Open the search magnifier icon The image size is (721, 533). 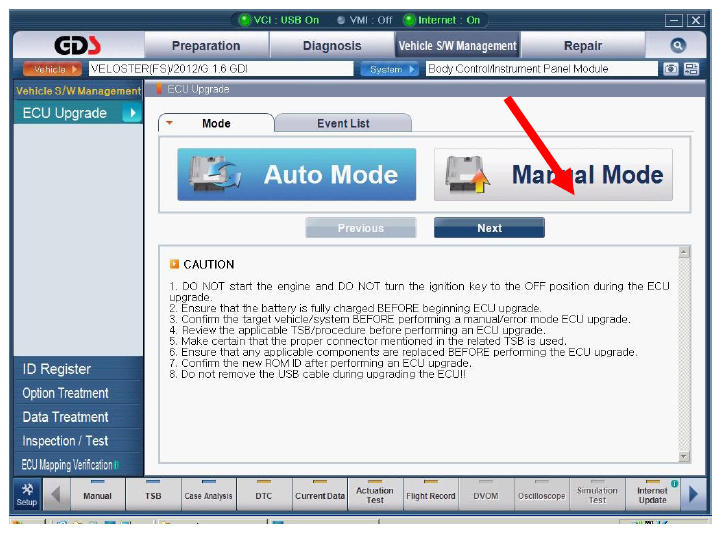pyautogui.click(x=678, y=45)
